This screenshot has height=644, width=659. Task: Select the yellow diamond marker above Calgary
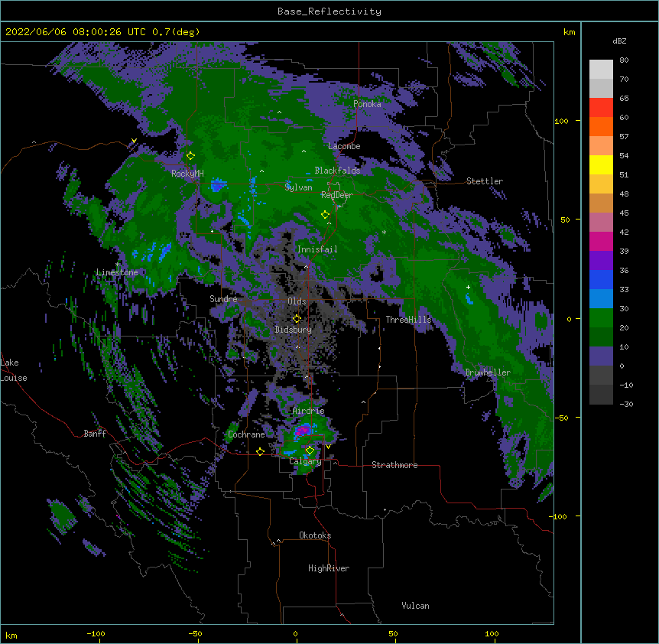(310, 450)
